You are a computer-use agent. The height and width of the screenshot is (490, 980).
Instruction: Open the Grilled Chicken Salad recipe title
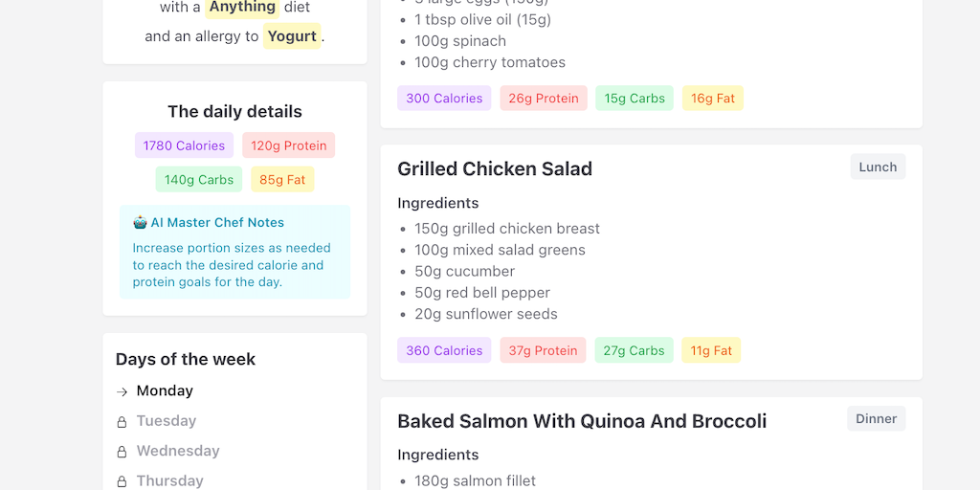[x=495, y=169]
